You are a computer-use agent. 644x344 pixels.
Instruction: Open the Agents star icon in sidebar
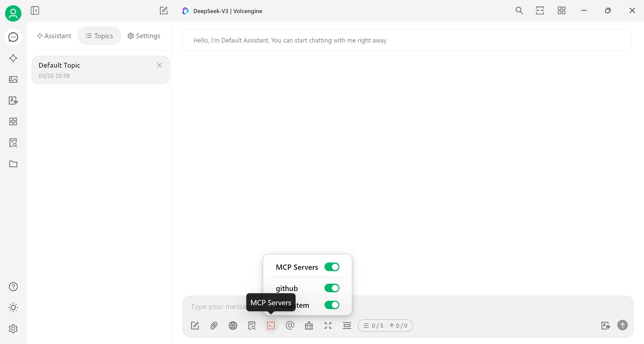click(x=13, y=58)
